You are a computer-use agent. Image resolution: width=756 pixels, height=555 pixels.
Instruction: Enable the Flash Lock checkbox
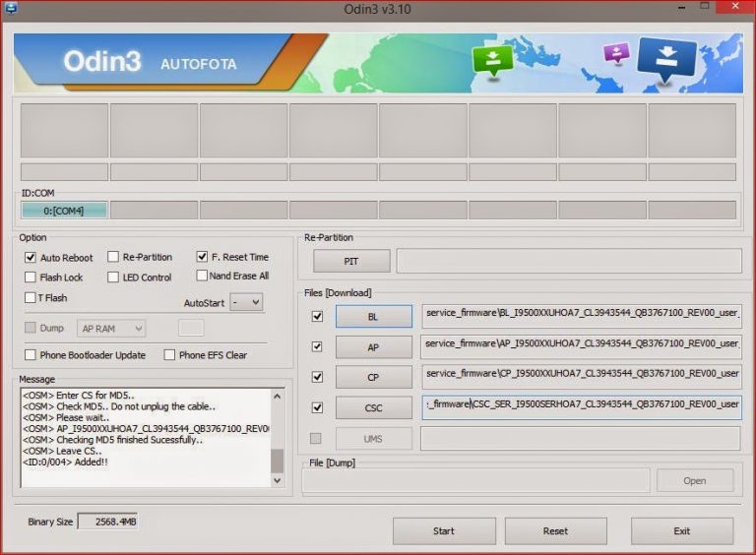click(x=31, y=277)
